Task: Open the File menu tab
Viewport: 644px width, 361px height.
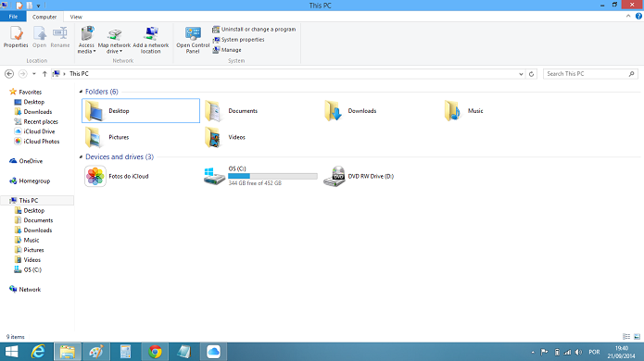Action: [x=13, y=17]
